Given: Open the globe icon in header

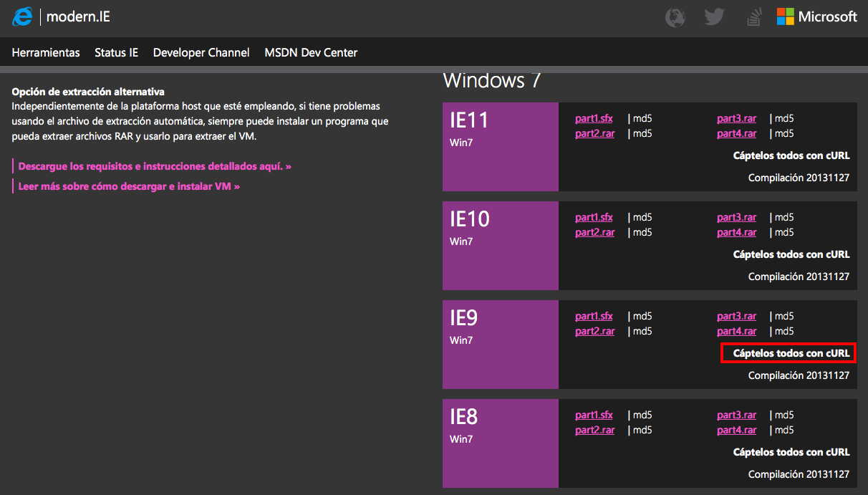Looking at the screenshot, I should click(x=675, y=17).
